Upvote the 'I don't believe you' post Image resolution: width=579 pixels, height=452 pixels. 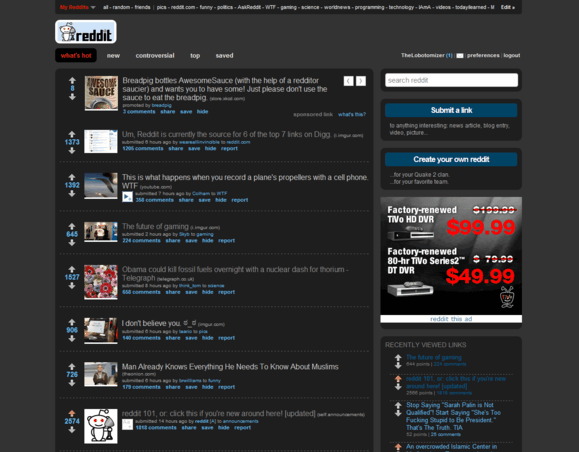tap(72, 322)
